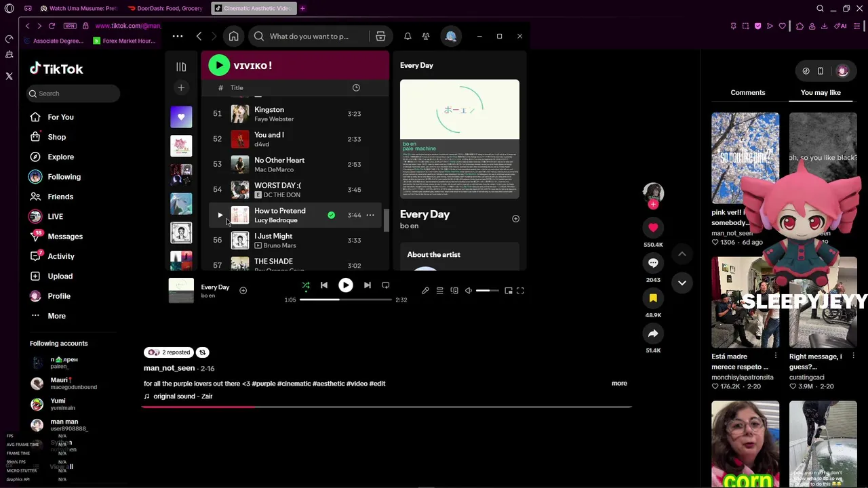Select WORST DAY :( track
868x488 pixels.
point(295,190)
